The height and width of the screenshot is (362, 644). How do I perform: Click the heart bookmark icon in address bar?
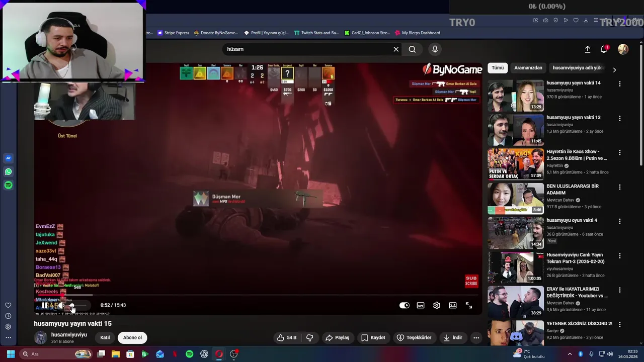point(576,20)
